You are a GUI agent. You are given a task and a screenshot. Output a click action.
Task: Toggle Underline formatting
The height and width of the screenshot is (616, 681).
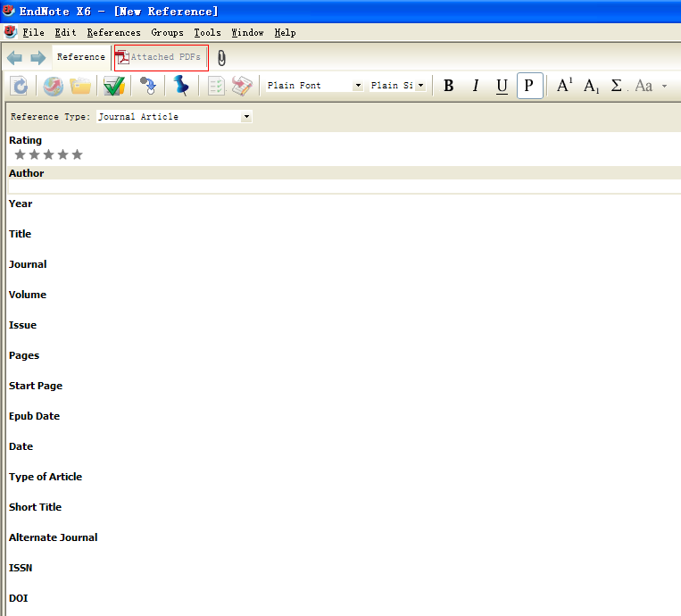click(502, 86)
